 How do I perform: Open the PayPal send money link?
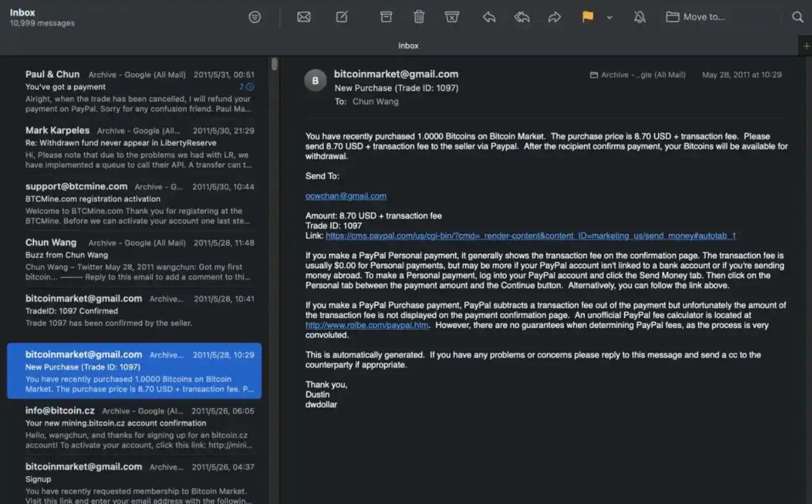[x=531, y=235]
